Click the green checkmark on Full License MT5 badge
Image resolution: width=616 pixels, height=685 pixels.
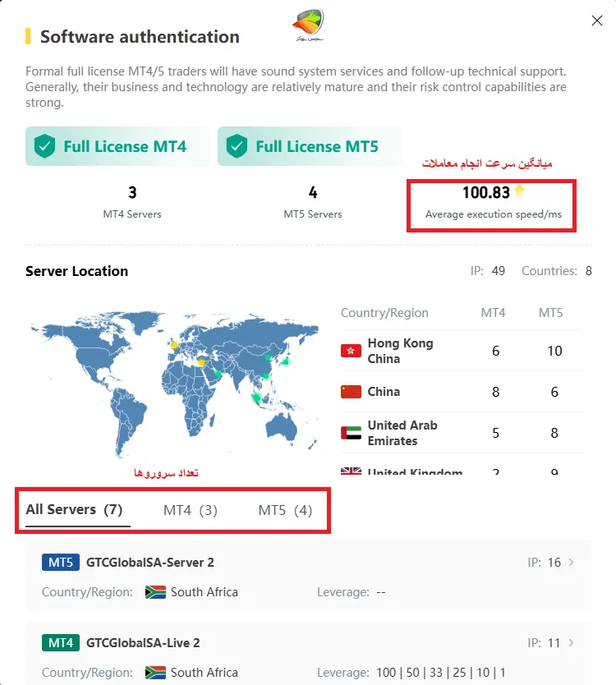(238, 145)
